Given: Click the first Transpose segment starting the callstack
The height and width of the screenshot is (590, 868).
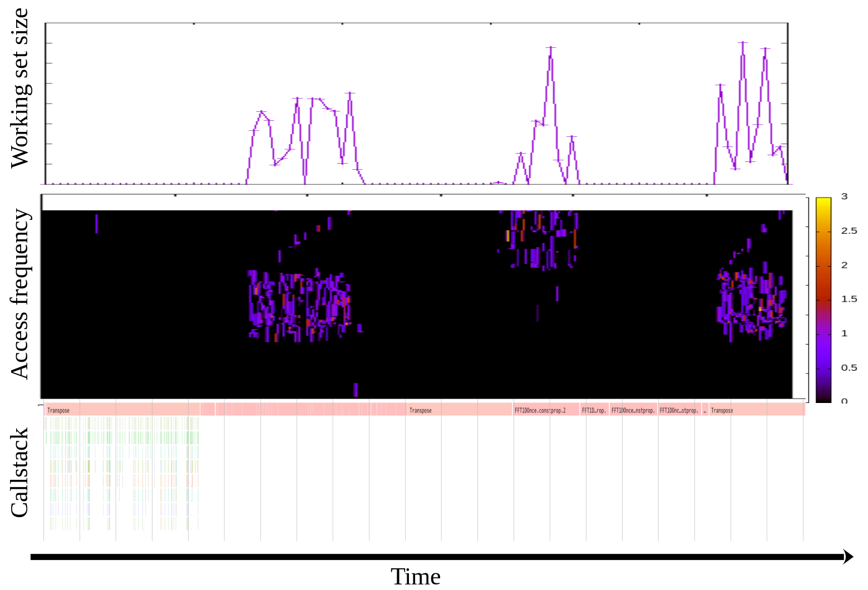Looking at the screenshot, I should (122, 410).
